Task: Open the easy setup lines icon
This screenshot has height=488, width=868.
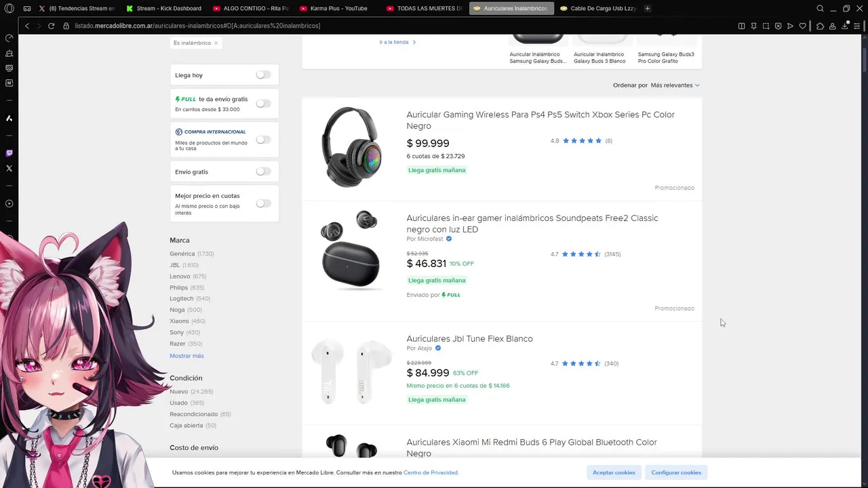Action: [x=857, y=26]
